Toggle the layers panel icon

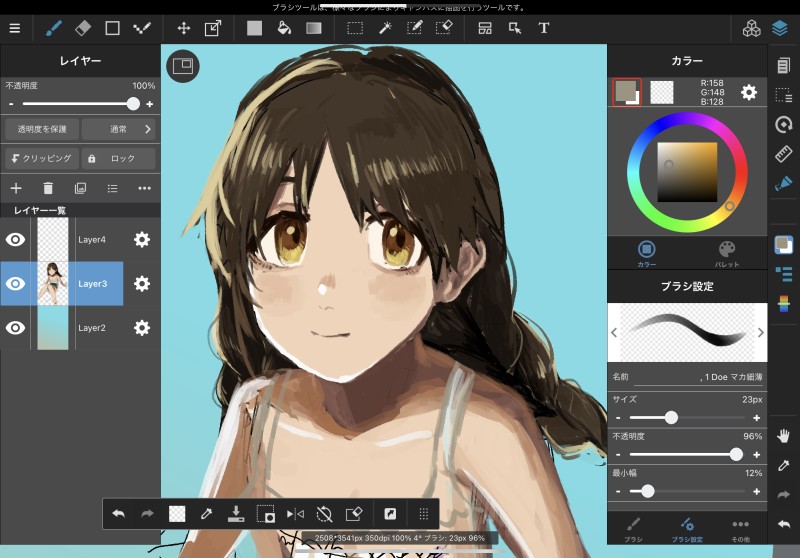(780, 28)
